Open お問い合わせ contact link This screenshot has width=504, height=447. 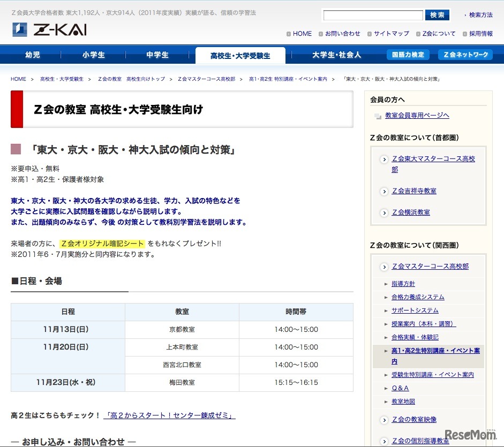click(342, 34)
